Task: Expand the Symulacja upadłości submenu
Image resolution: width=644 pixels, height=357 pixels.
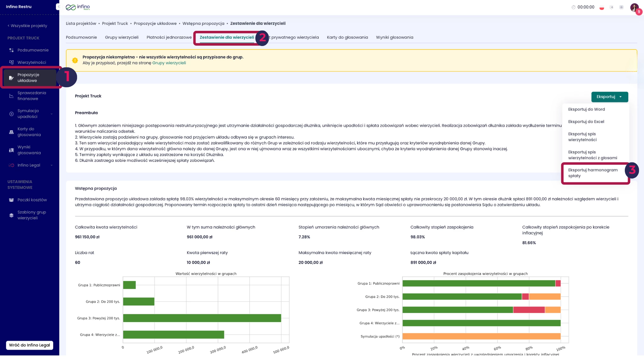Action: point(51,114)
